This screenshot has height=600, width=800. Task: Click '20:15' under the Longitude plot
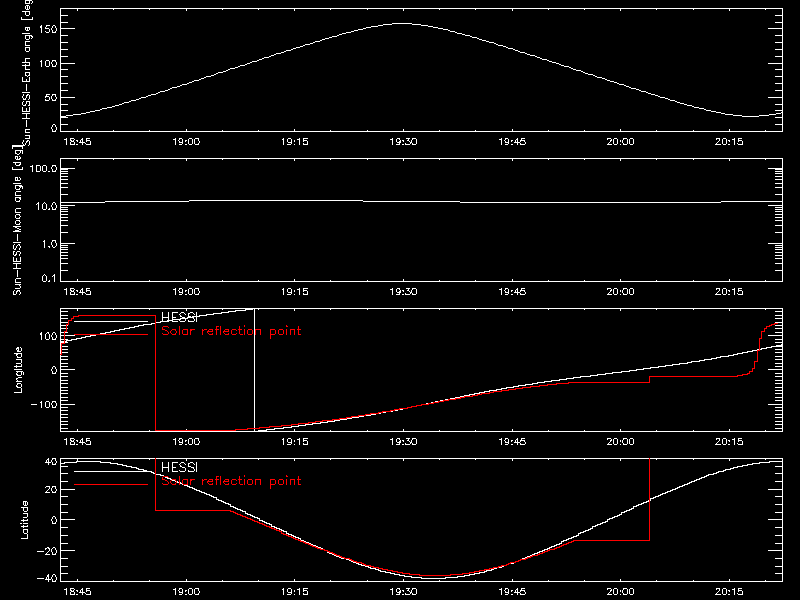click(x=729, y=441)
